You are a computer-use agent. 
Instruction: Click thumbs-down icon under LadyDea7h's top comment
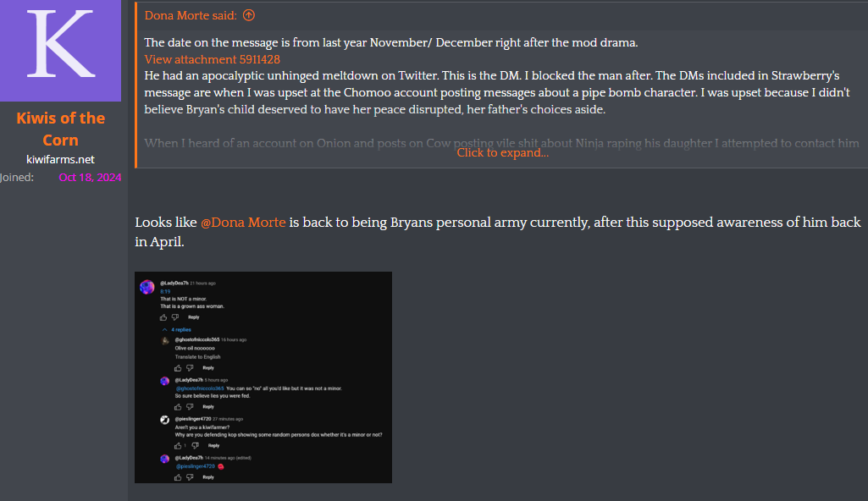tap(175, 317)
